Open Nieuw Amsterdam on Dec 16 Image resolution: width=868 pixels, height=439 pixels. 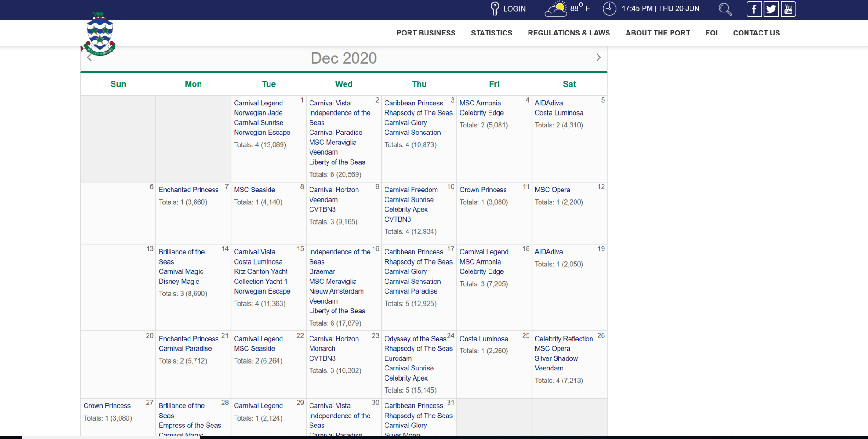(x=336, y=291)
